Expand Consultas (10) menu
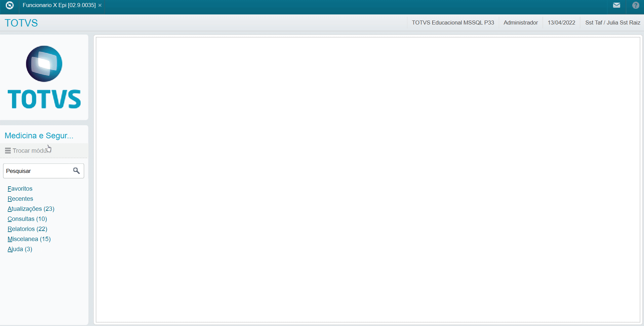 pyautogui.click(x=27, y=219)
